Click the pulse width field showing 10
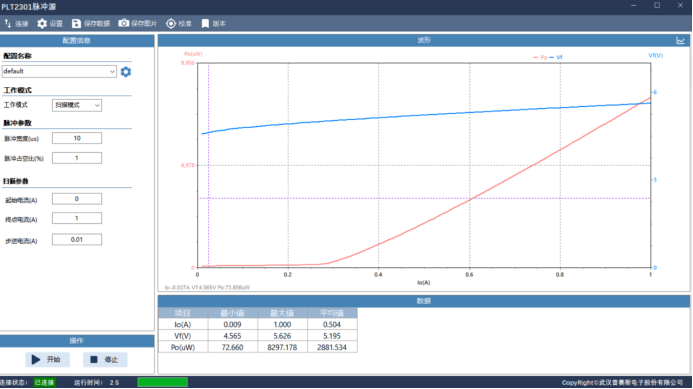 click(x=77, y=138)
